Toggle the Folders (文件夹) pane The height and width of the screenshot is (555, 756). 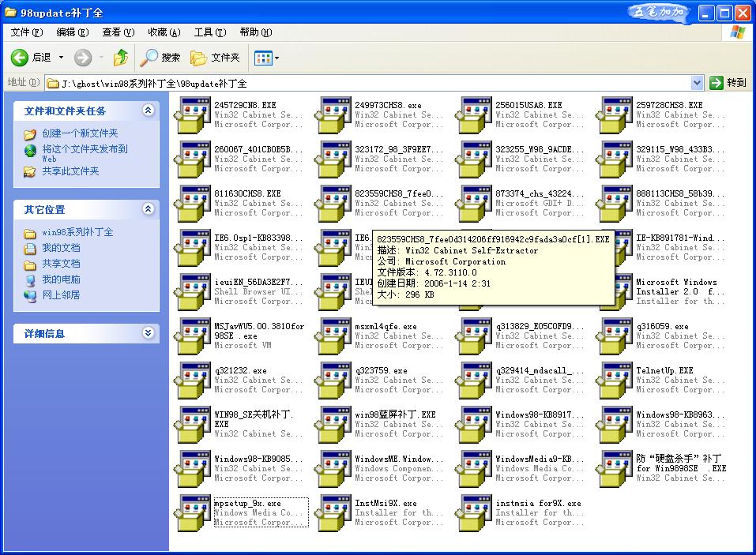pyautogui.click(x=215, y=58)
